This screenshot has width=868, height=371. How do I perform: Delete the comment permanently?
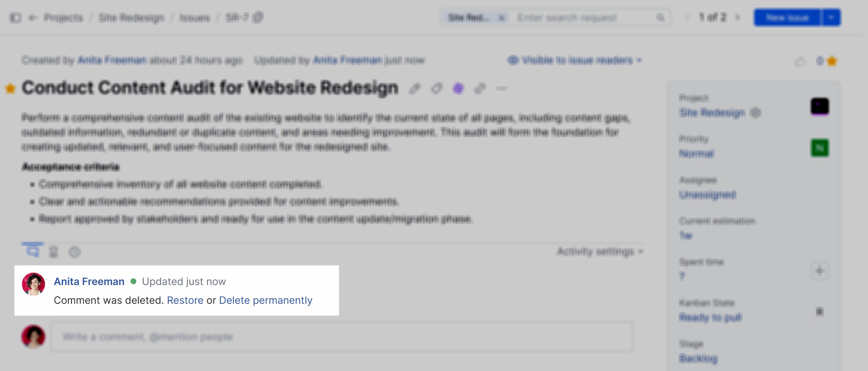266,300
